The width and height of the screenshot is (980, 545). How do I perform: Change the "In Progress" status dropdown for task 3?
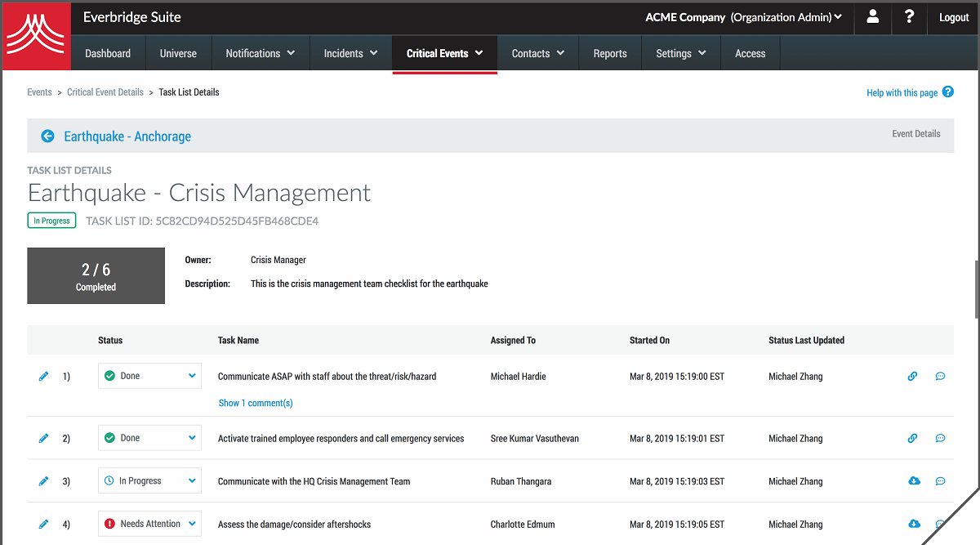149,480
